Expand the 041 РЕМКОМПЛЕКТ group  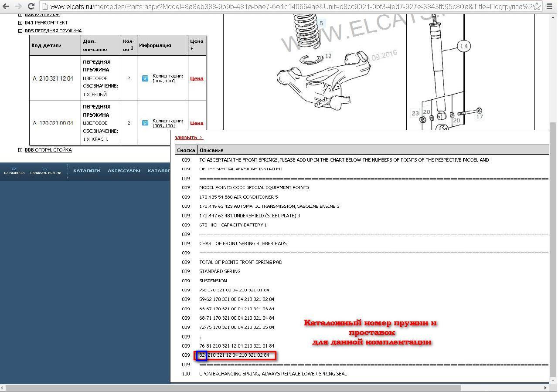[x=20, y=23]
